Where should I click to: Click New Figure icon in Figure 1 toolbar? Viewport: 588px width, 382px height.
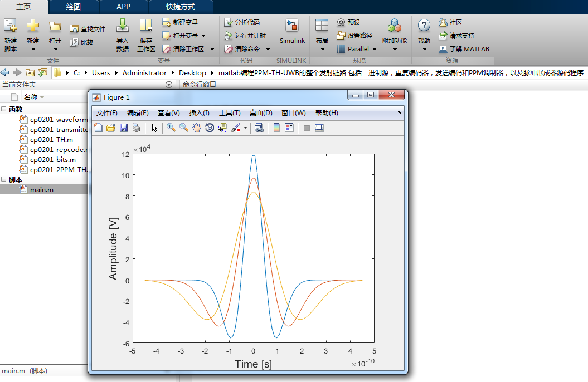[98, 128]
